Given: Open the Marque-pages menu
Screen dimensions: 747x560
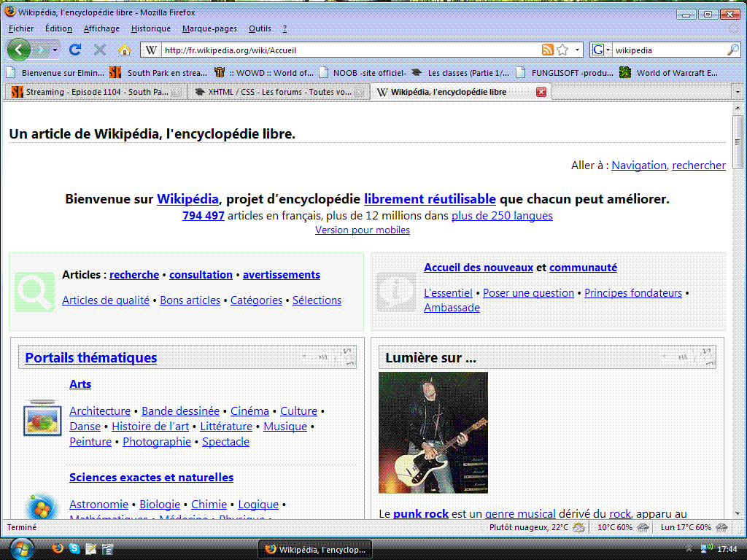Looking at the screenshot, I should tap(209, 28).
